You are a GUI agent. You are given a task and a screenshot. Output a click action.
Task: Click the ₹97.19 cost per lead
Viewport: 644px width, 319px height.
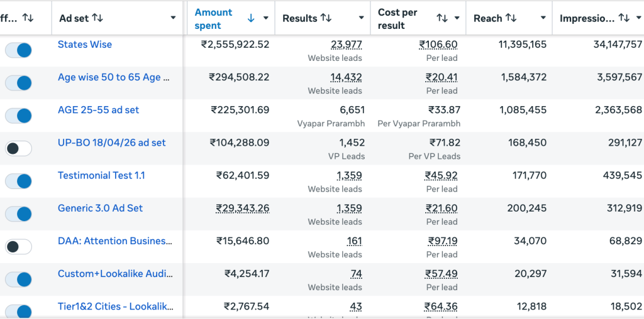click(x=443, y=241)
